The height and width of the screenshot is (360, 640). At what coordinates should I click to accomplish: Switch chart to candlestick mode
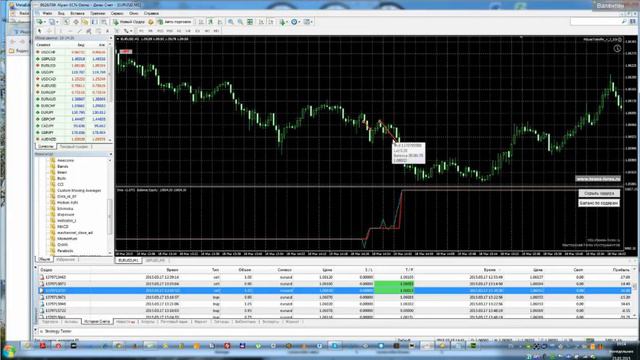tap(210, 22)
